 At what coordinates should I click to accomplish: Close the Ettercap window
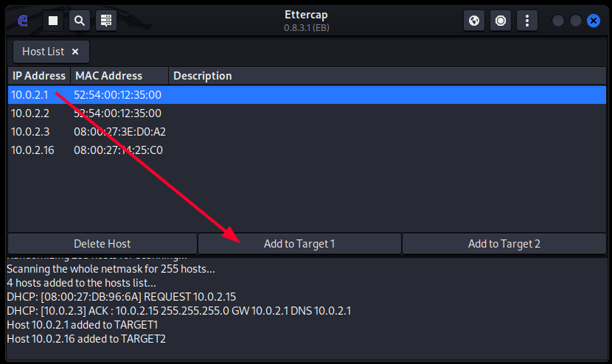pos(594,21)
